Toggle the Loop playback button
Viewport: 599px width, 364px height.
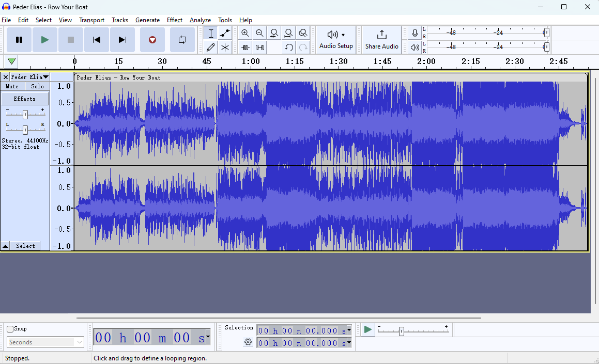coord(182,40)
